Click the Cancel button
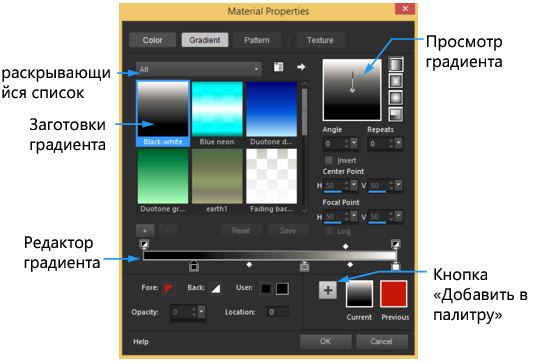 [x=382, y=341]
